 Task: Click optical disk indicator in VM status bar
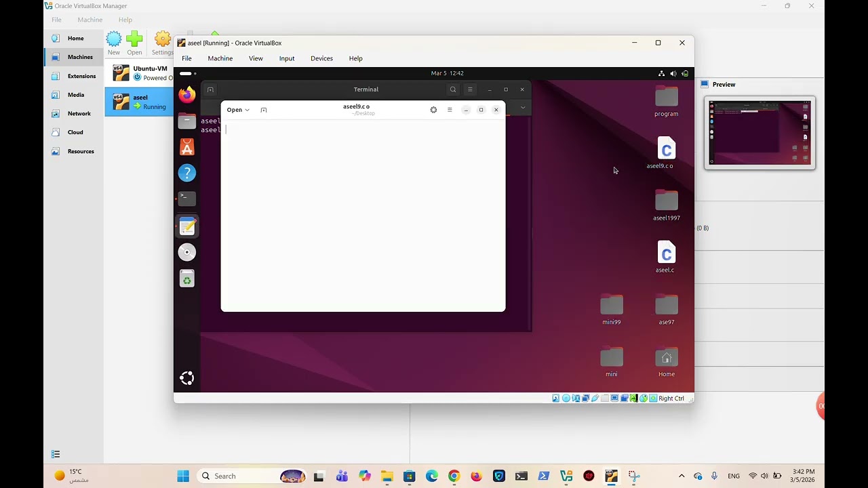[566, 399]
